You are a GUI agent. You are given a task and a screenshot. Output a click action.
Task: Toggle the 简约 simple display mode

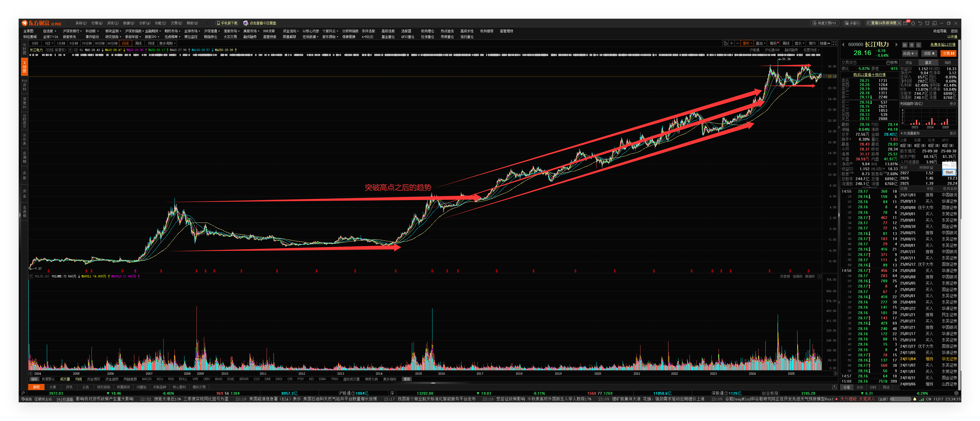pyautogui.click(x=812, y=43)
